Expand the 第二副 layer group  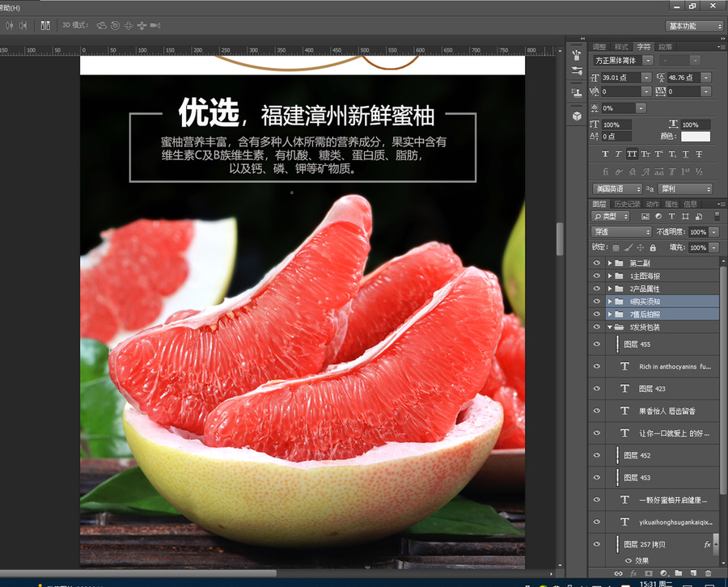tap(610, 263)
